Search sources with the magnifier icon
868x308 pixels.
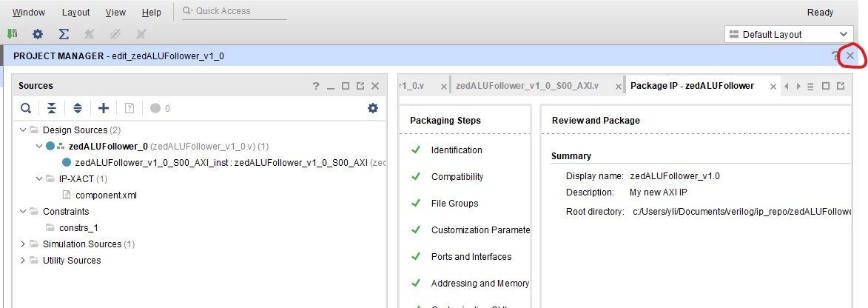pyautogui.click(x=26, y=108)
